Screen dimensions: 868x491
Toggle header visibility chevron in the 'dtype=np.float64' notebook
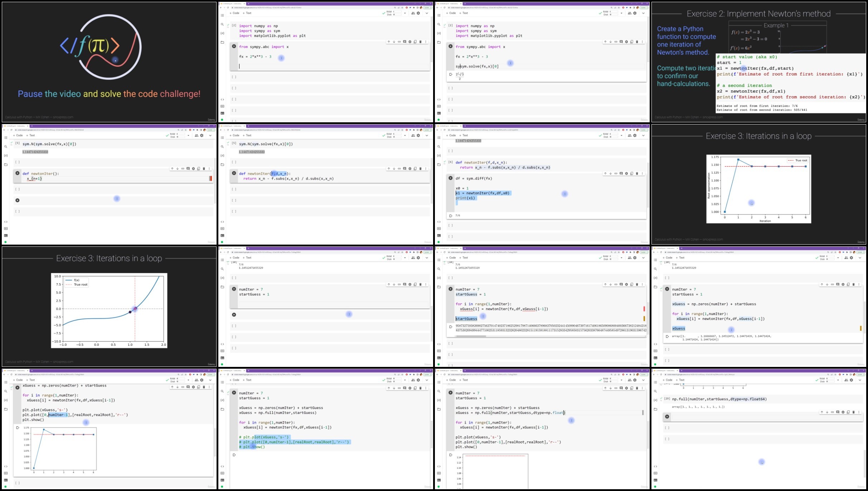(x=860, y=380)
